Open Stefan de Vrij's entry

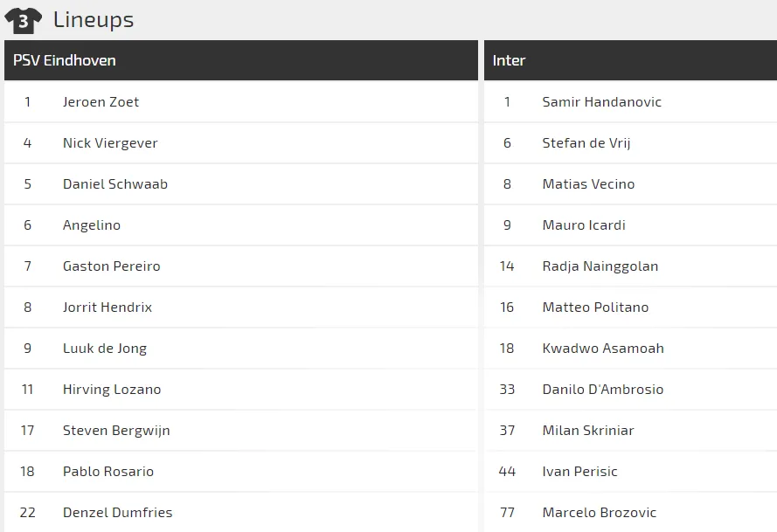[586, 143]
